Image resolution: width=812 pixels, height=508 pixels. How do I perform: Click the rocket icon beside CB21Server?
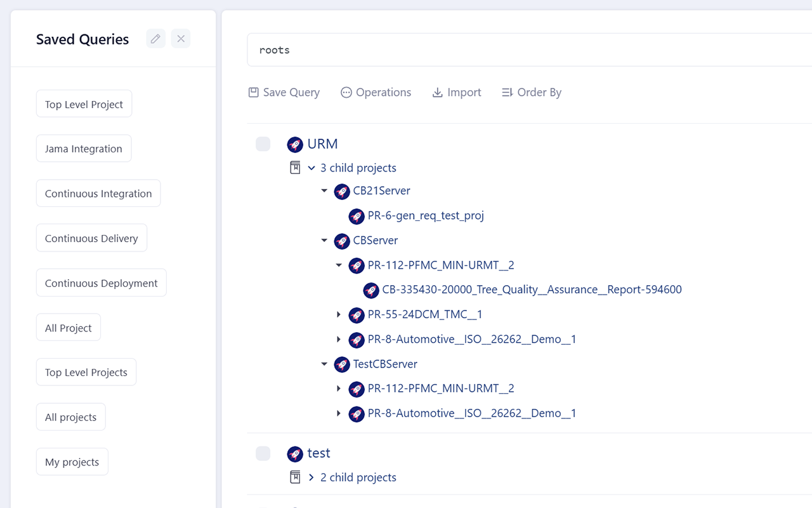[x=342, y=191]
